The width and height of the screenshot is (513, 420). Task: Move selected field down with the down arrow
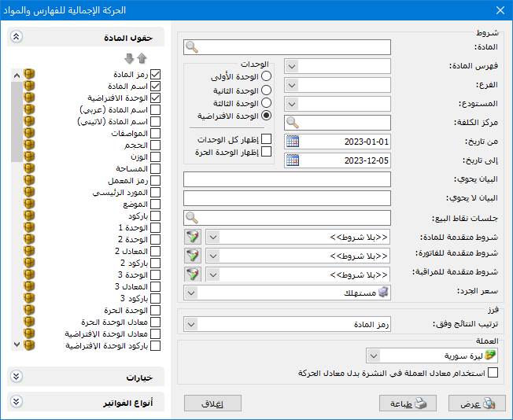pos(129,58)
